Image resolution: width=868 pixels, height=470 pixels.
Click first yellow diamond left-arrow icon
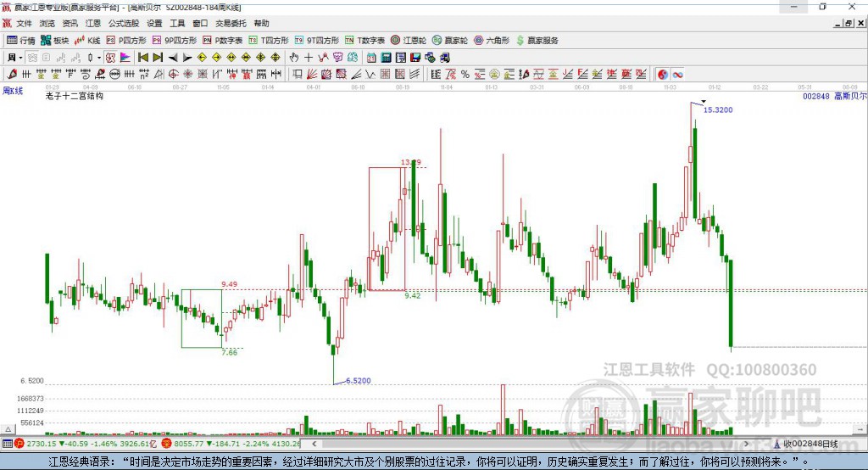(202, 58)
